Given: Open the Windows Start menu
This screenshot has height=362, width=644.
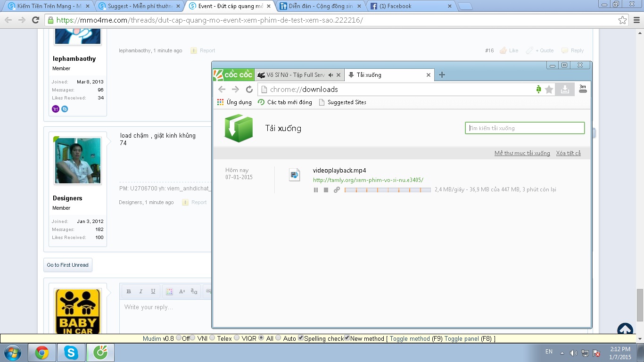Looking at the screenshot, I should click(12, 353).
